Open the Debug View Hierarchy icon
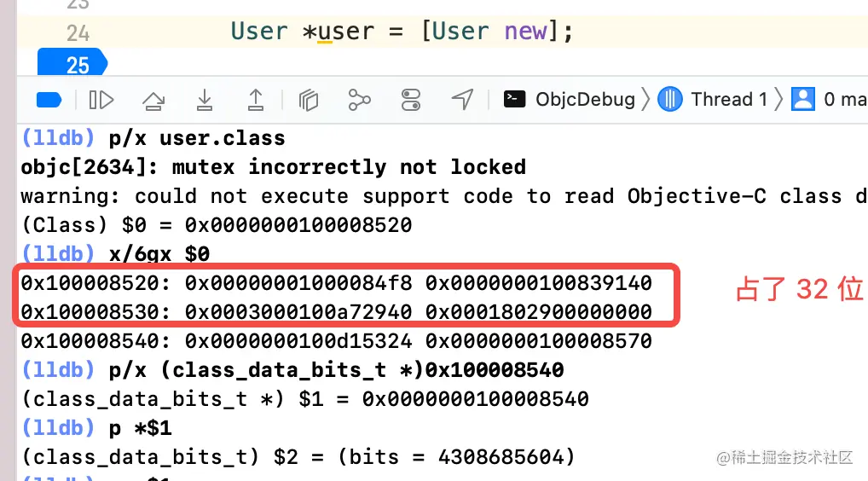 click(309, 100)
